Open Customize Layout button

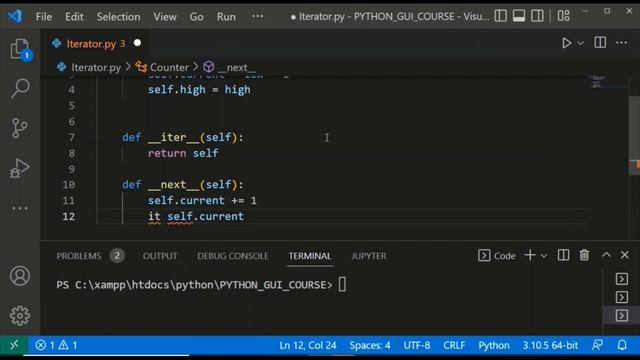click(564, 16)
